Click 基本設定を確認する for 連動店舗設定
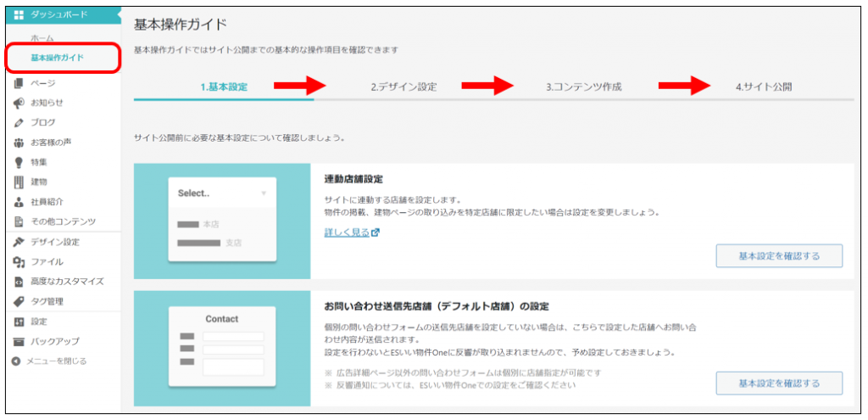Image resolution: width=868 pixels, height=420 pixels. (779, 255)
